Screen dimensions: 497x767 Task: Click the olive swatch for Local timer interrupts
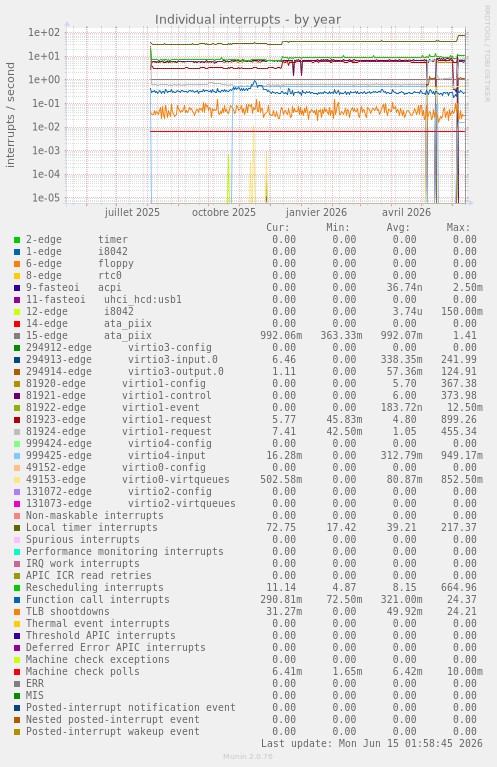click(17, 528)
